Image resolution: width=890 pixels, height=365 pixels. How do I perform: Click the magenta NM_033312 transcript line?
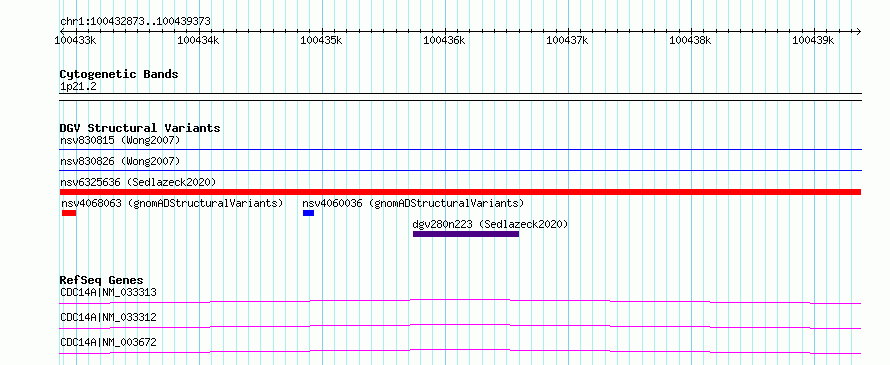(x=460, y=326)
